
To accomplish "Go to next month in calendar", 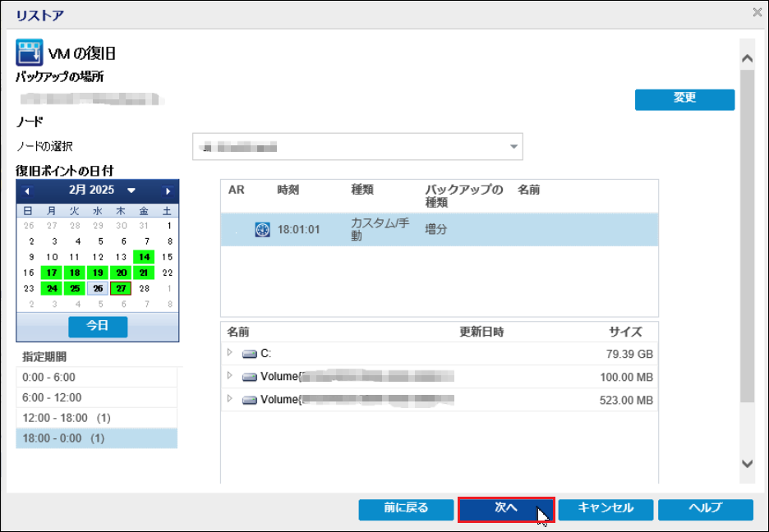I will tap(168, 190).
